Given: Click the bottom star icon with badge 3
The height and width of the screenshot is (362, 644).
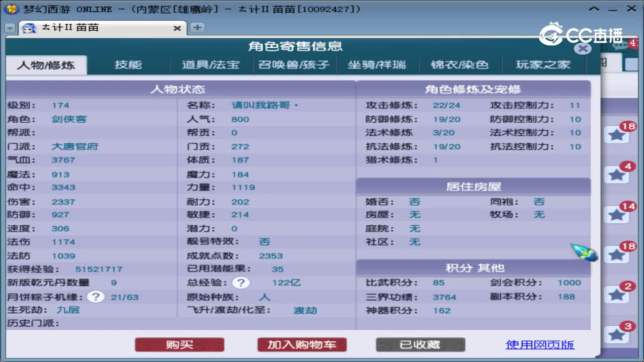Looking at the screenshot, I should pos(616,335).
